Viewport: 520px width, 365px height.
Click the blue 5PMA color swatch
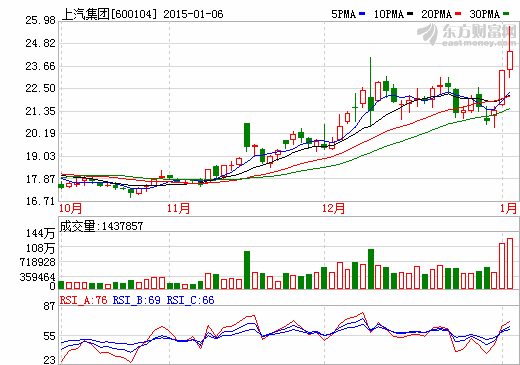[x=362, y=14]
